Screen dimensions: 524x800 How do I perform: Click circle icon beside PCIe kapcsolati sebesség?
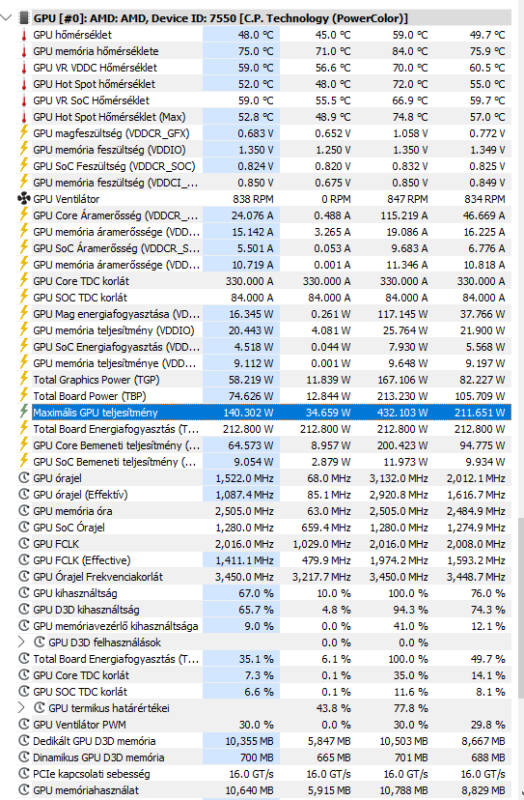(x=23, y=773)
